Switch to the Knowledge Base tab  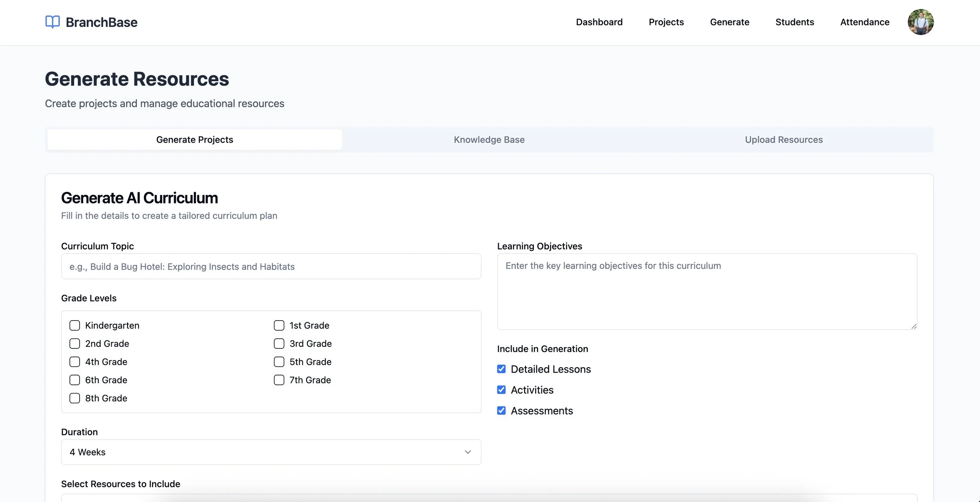coord(489,140)
